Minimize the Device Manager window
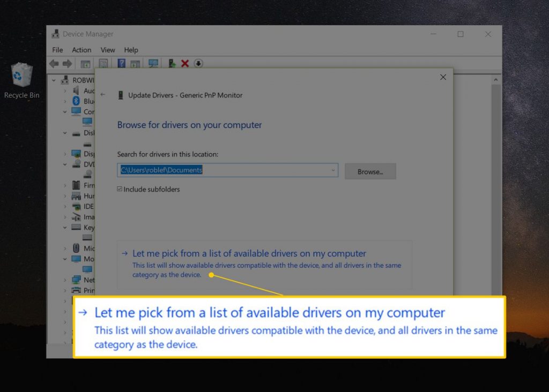Screen dimensions: 549x392 point(433,34)
